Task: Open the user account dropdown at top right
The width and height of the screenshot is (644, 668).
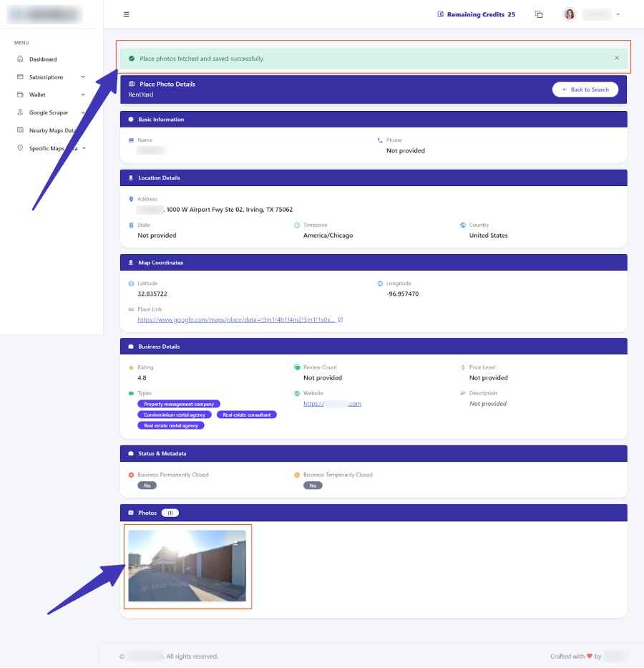Action: click(x=618, y=14)
